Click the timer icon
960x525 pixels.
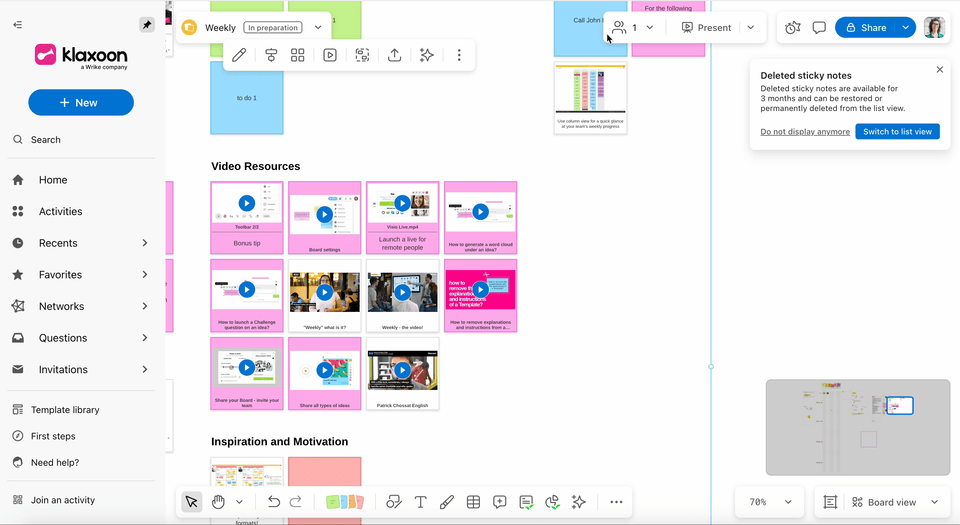793,28
